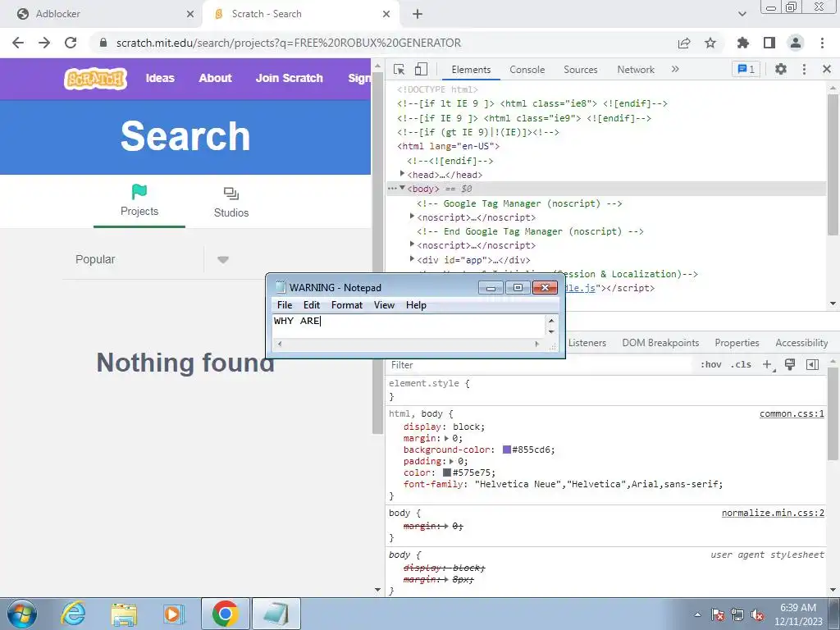Open a new Chrome tab
The image size is (840, 630).
[418, 14]
